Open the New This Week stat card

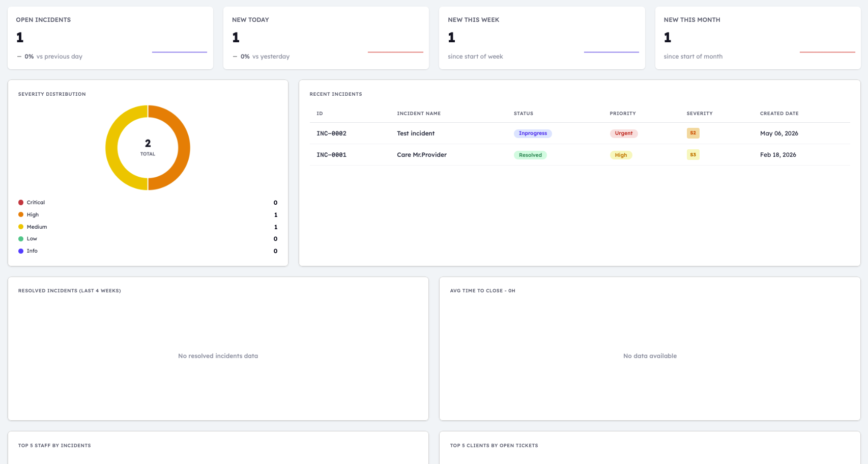pyautogui.click(x=542, y=38)
